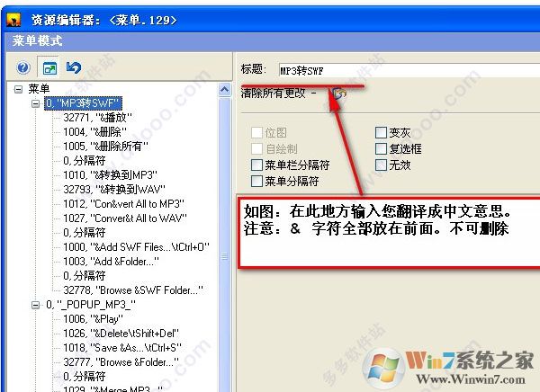Click the 清除所有更改 label text
The width and height of the screenshot is (540, 392).
pos(273,93)
